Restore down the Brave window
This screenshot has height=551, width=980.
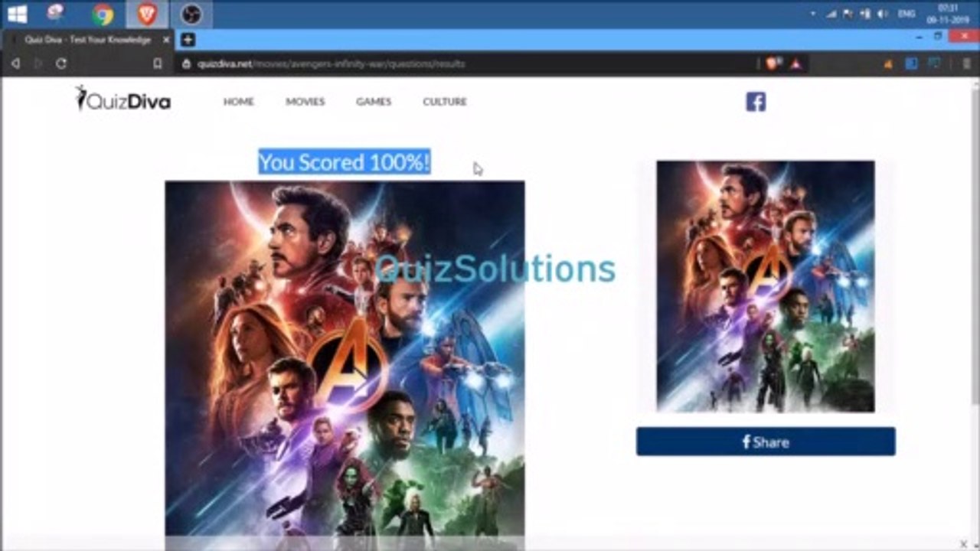click(939, 37)
